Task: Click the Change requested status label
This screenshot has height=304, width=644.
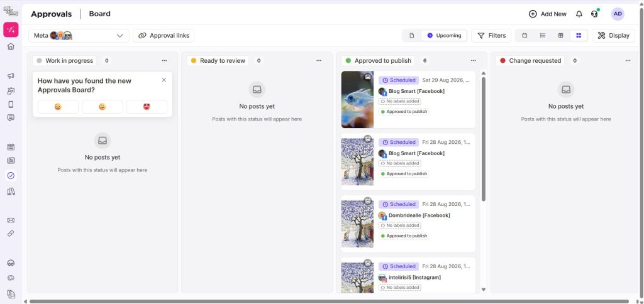Action: click(x=530, y=61)
